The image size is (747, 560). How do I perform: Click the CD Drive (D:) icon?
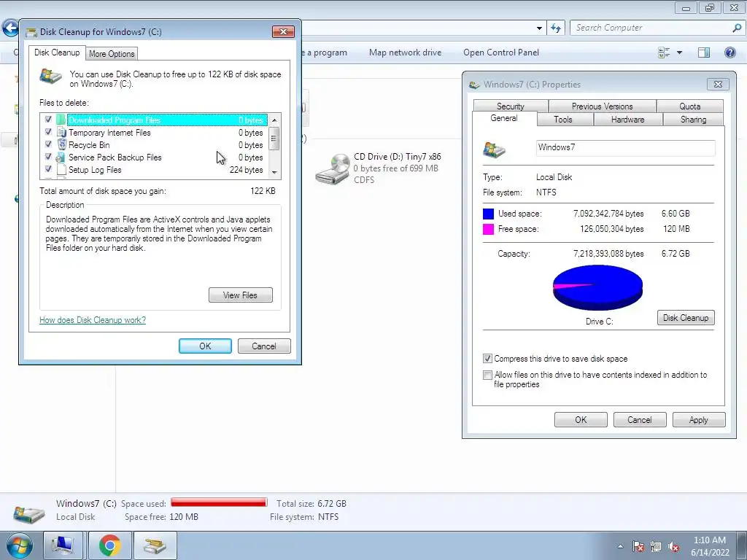tap(333, 168)
